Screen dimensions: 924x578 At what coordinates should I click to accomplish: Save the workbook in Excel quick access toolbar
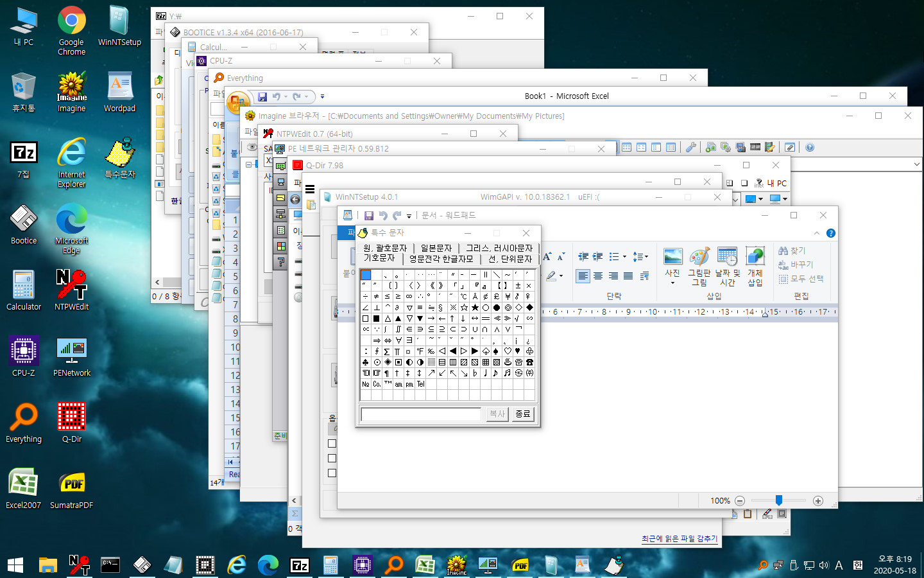click(262, 97)
